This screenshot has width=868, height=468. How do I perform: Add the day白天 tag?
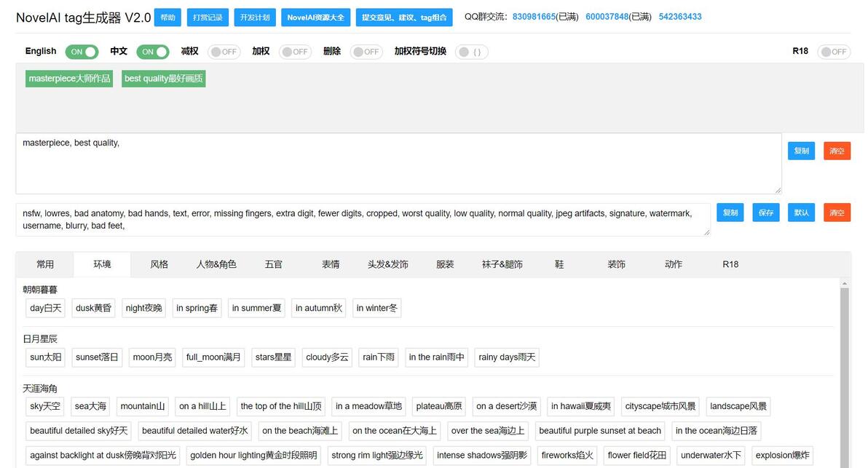pyautogui.click(x=45, y=308)
